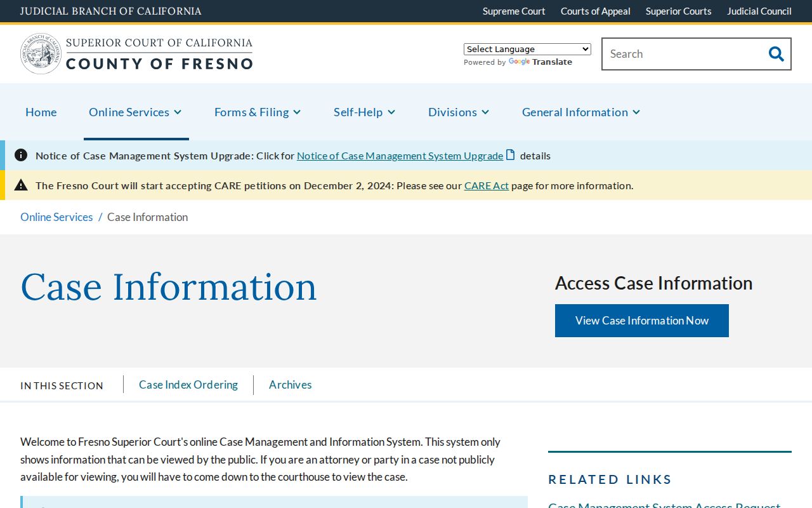Open the Select Language dropdown
This screenshot has width=812, height=508.
pos(527,49)
